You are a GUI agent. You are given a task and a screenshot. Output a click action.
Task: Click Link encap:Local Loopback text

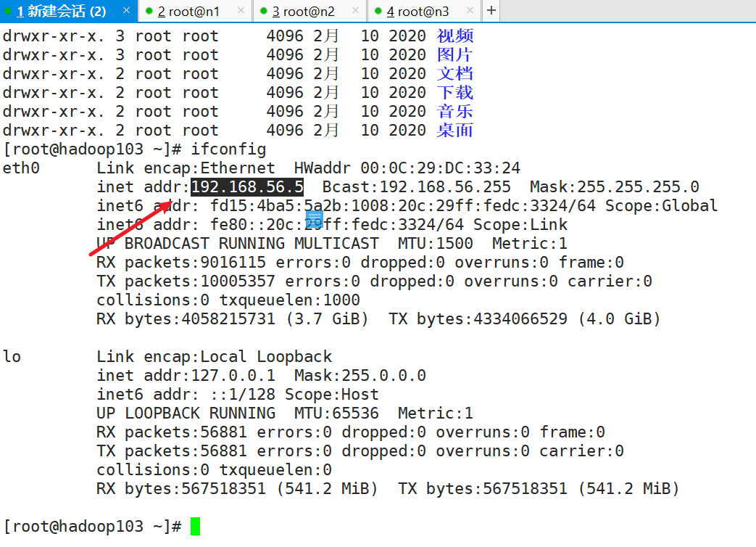(214, 356)
